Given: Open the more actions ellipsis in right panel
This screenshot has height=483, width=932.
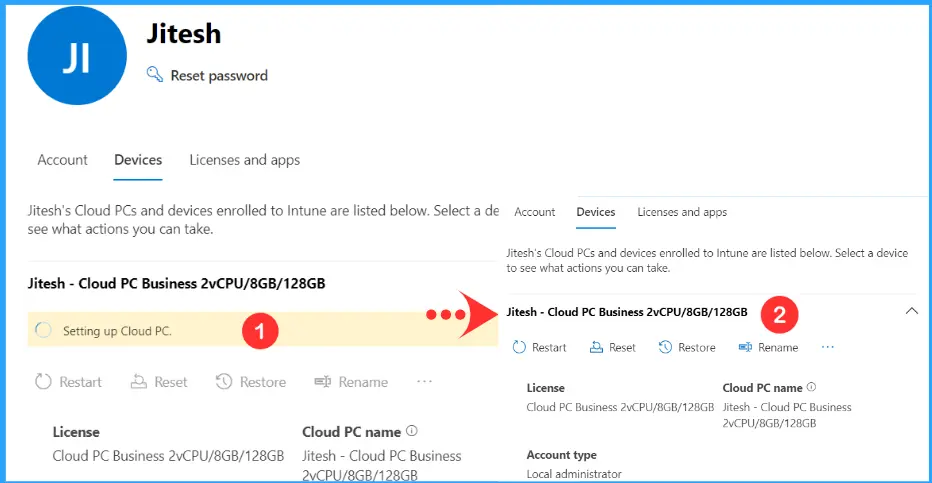Looking at the screenshot, I should [x=827, y=347].
